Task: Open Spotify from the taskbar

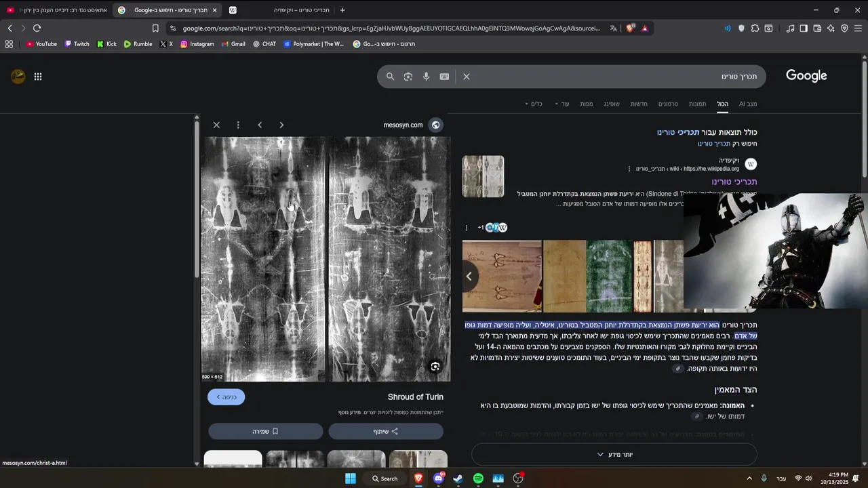Action: 478,479
